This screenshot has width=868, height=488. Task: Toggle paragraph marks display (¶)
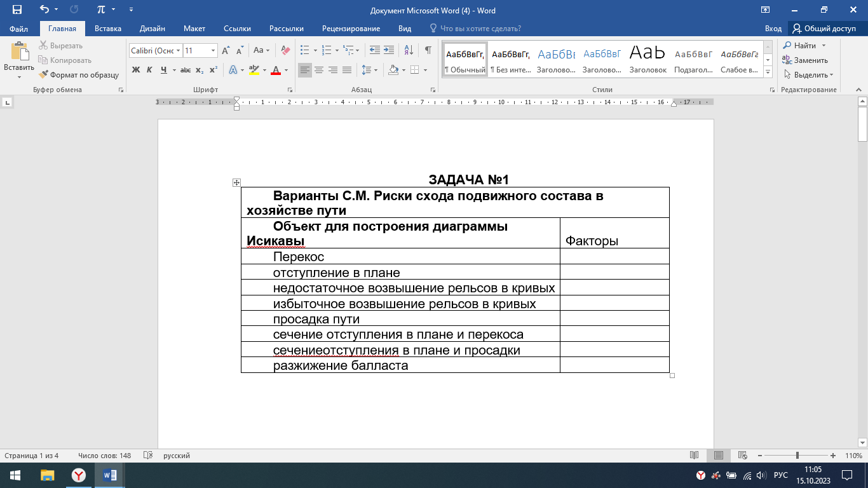428,50
